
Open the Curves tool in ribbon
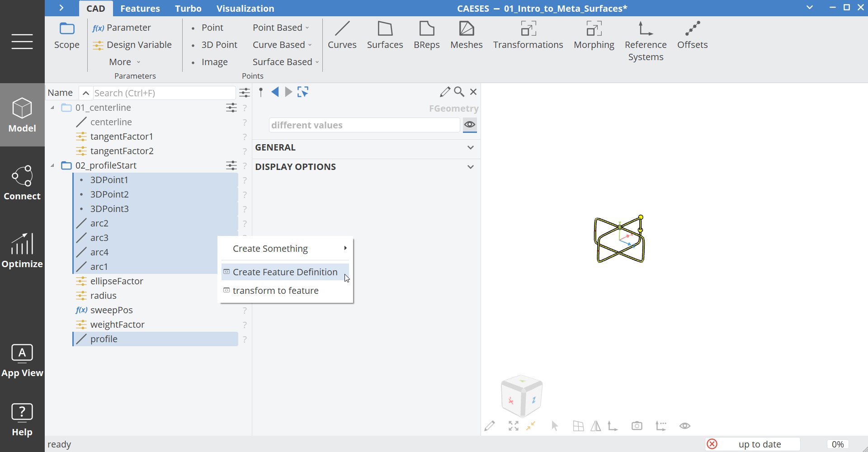click(x=342, y=35)
